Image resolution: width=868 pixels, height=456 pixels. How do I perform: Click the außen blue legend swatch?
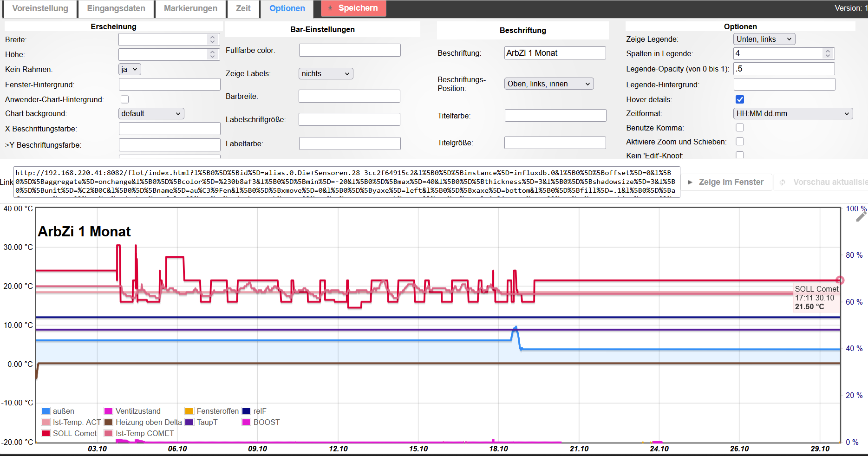point(46,411)
